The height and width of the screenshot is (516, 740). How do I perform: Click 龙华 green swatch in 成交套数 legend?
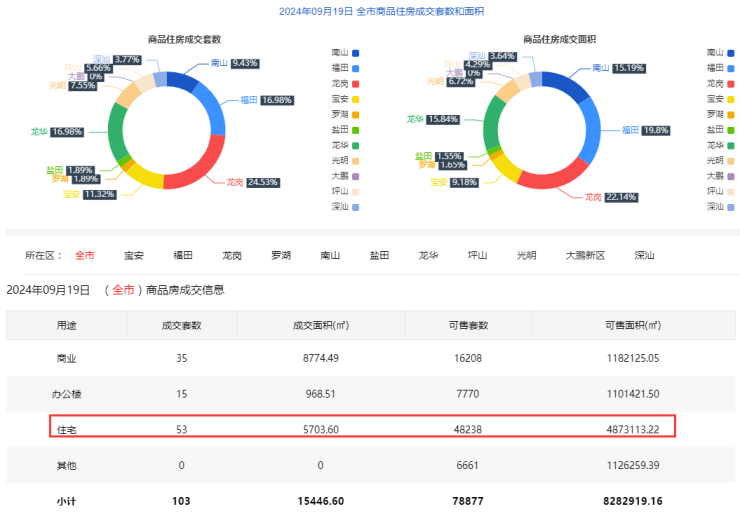coord(355,145)
